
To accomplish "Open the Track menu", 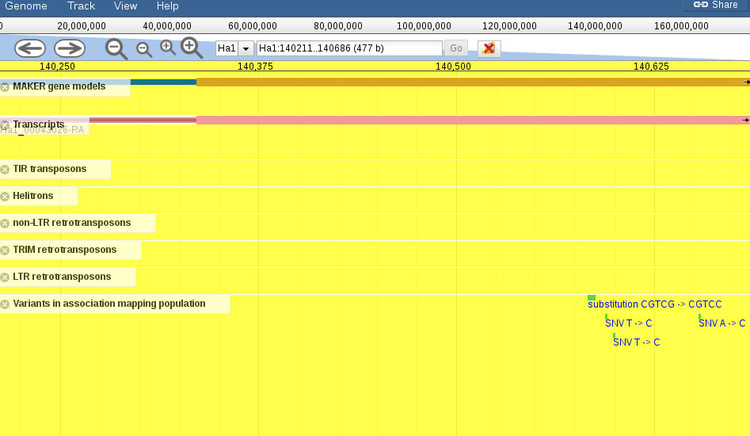I will click(x=81, y=6).
